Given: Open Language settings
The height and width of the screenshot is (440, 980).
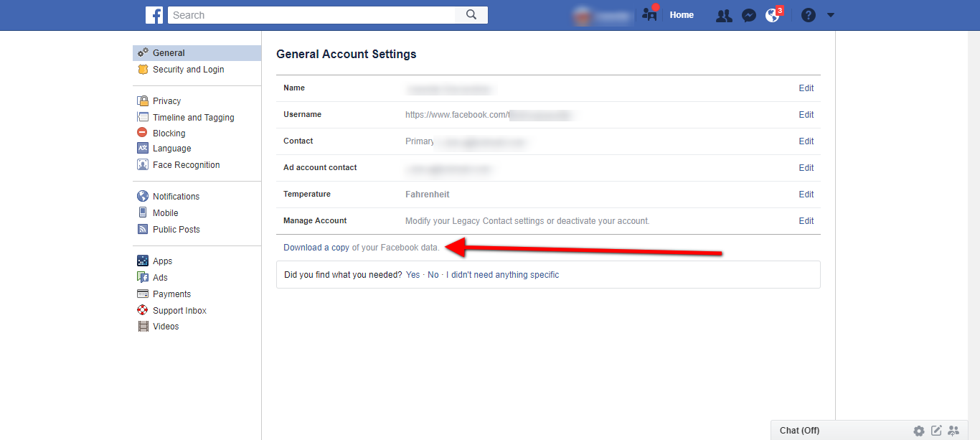Looking at the screenshot, I should (x=171, y=149).
